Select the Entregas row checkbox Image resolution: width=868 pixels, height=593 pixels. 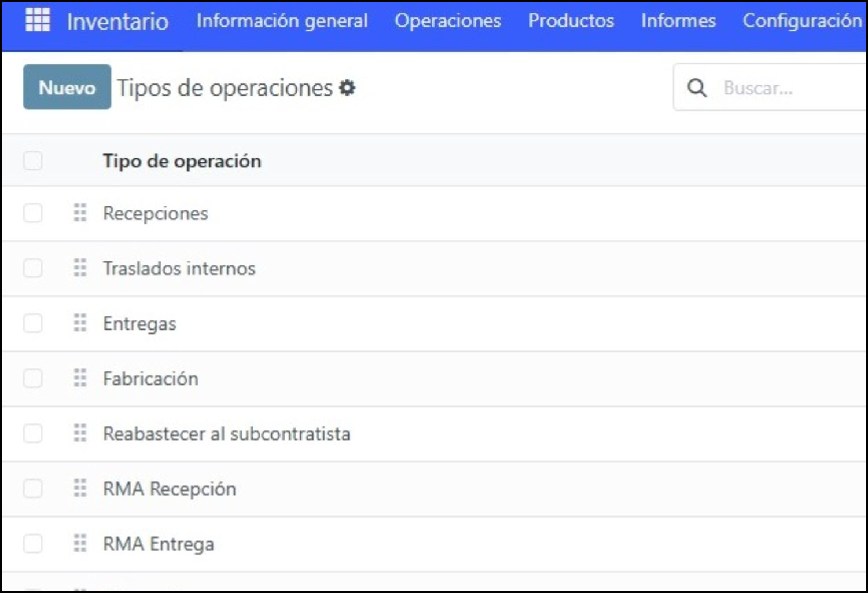33,323
